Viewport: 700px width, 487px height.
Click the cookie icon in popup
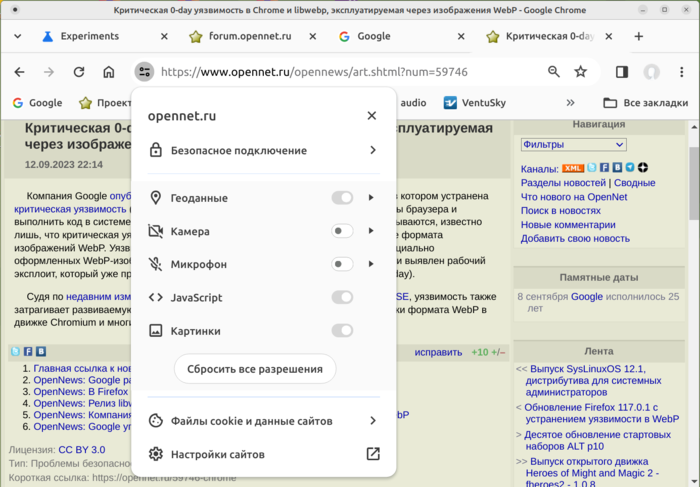point(155,420)
